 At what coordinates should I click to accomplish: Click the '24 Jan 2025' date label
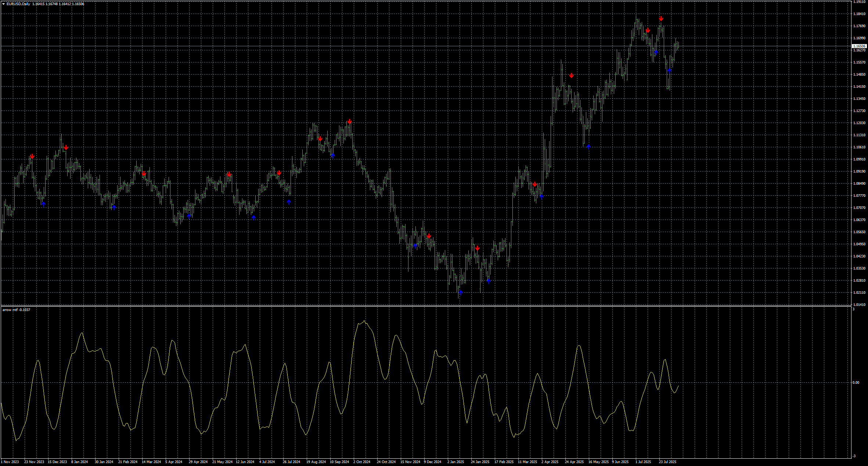click(x=480, y=462)
